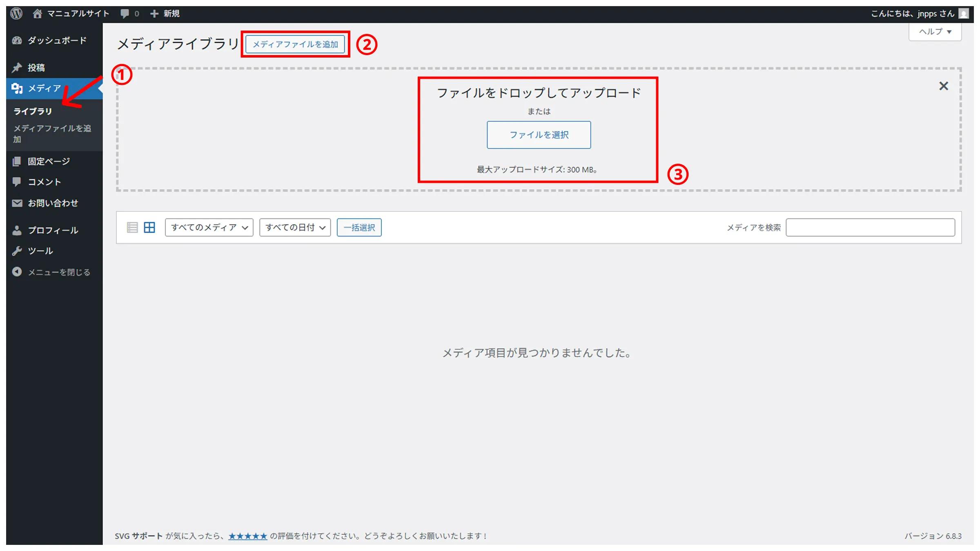This screenshot has width=980, height=551.
Task: Expand the ヘルプ tab dropdown
Action: (x=935, y=32)
